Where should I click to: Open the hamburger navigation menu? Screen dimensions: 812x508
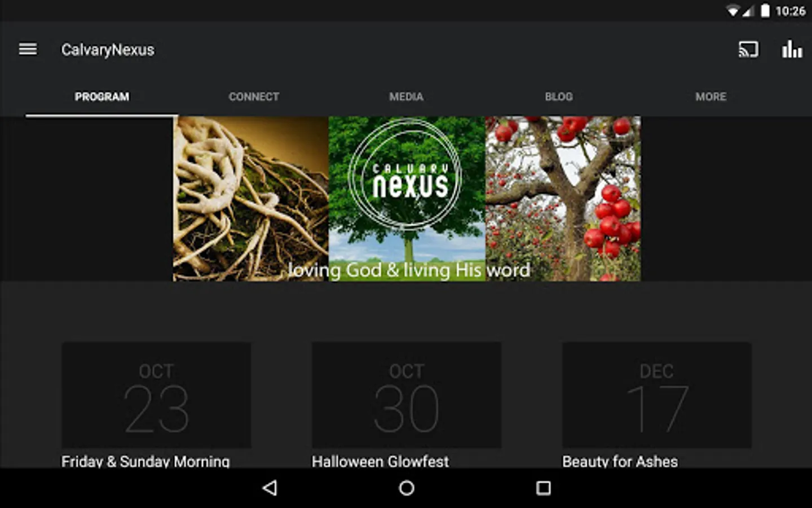[28, 50]
